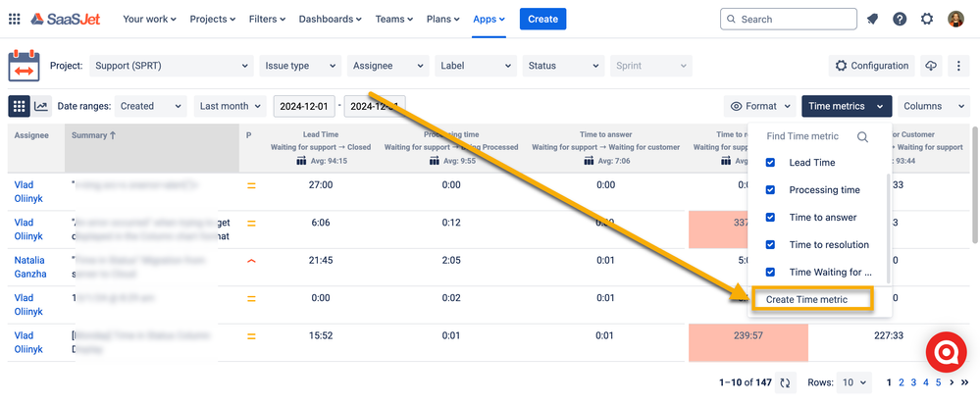Viewport: 980px width, 405px height.
Task: Click the Lead Time column calendar icon
Action: coord(300,161)
